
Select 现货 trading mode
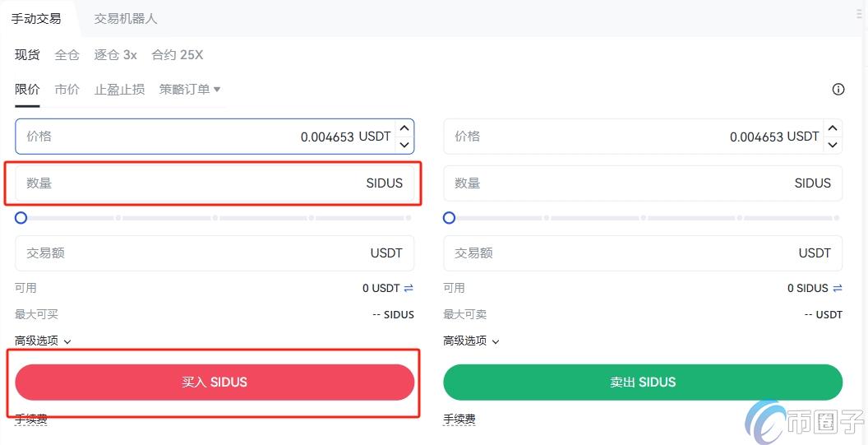[27, 55]
